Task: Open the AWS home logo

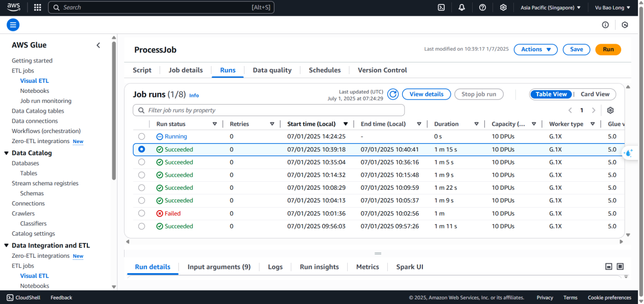Action: (x=14, y=7)
